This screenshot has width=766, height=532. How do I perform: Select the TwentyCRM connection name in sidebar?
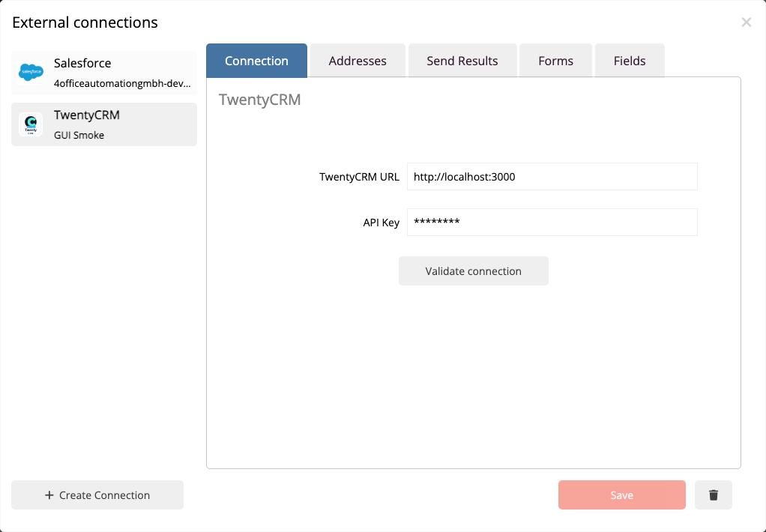pos(87,115)
